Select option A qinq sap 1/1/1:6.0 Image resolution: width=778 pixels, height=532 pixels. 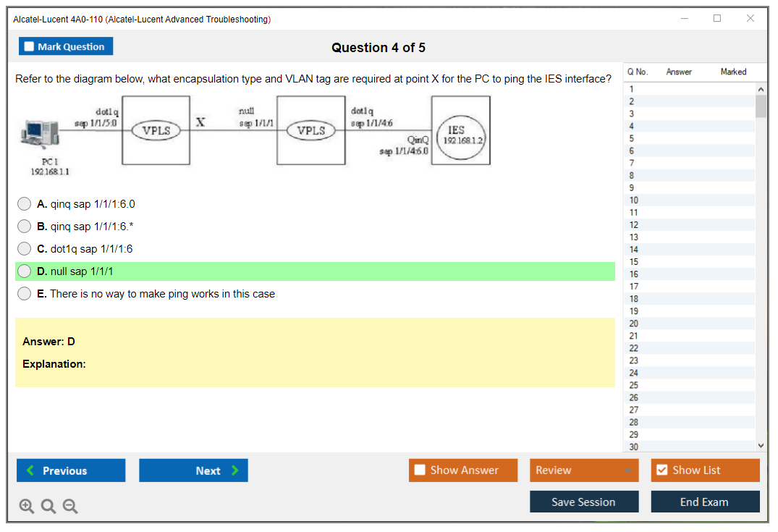click(x=25, y=204)
